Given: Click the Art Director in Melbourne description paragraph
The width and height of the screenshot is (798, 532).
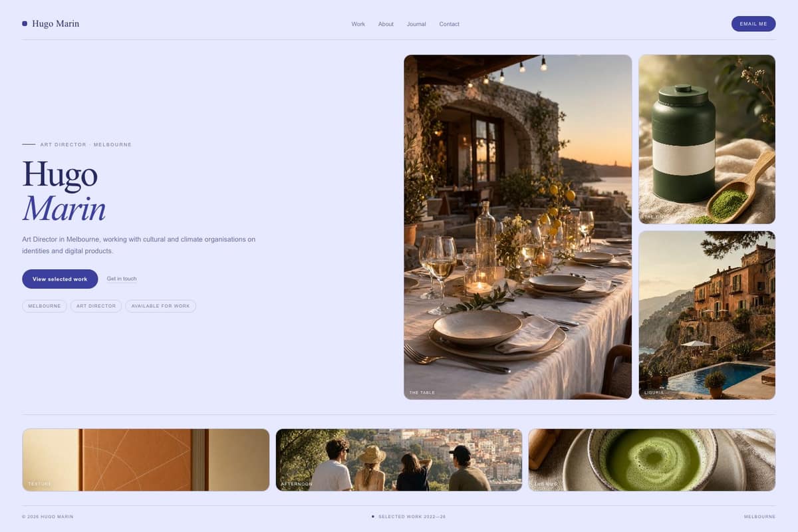Looking at the screenshot, I should click(x=139, y=245).
